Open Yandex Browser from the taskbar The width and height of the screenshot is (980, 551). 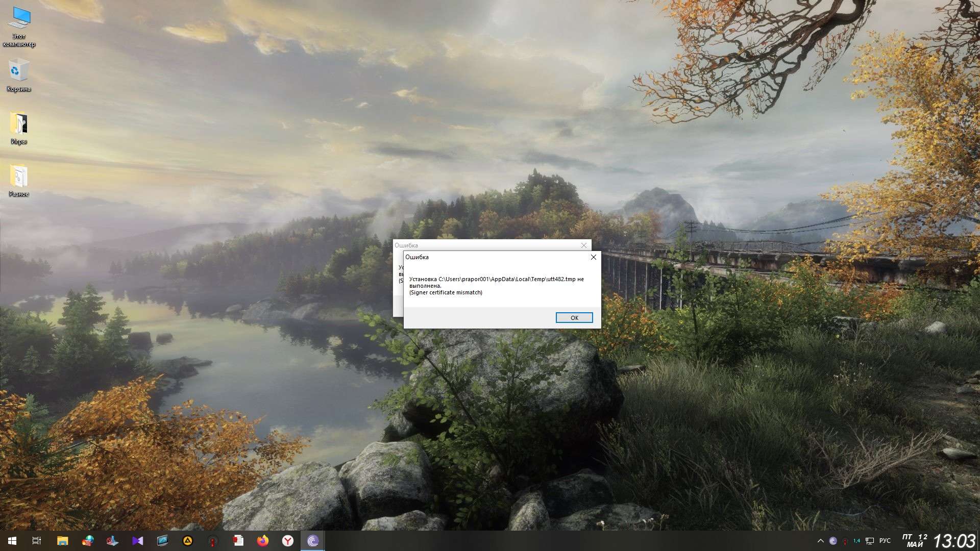pyautogui.click(x=288, y=541)
